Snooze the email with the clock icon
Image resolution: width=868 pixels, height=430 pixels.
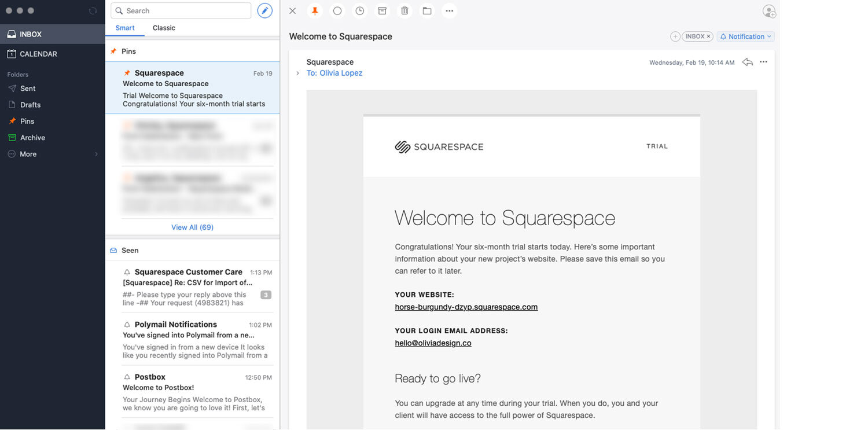360,11
